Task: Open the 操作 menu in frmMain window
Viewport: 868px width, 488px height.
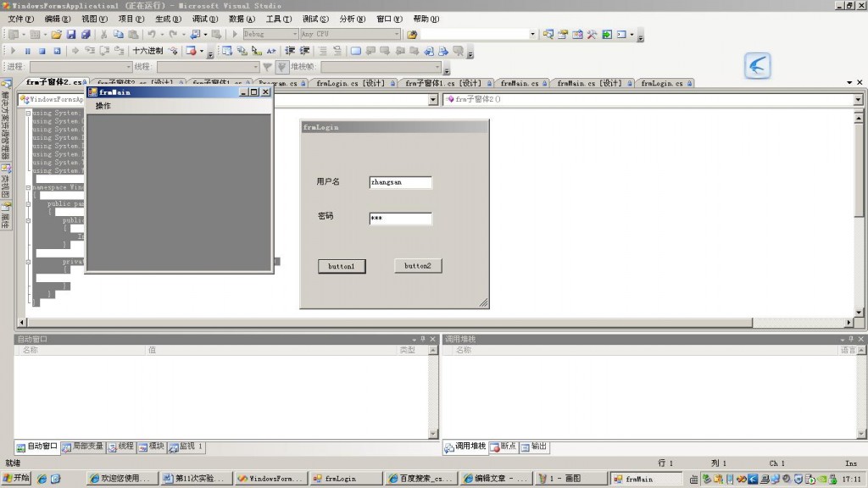Action: tap(103, 106)
